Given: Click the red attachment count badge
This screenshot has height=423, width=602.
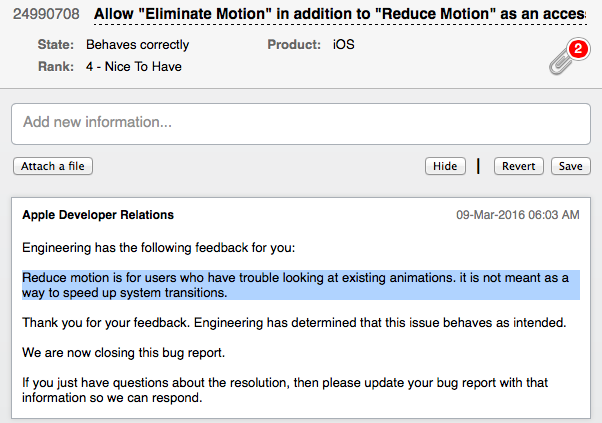Looking at the screenshot, I should point(576,49).
